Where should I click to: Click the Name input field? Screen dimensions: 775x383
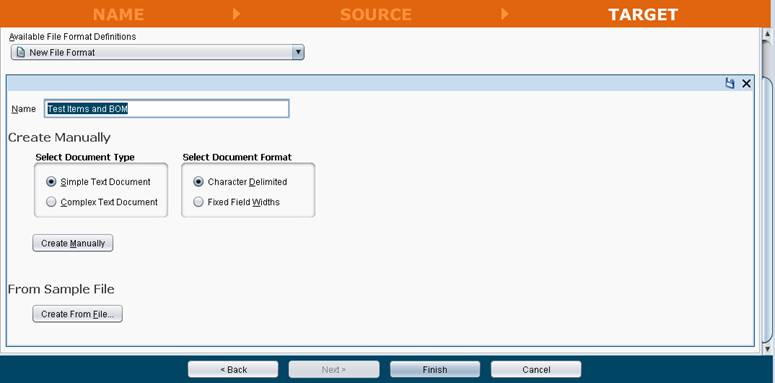pyautogui.click(x=167, y=109)
